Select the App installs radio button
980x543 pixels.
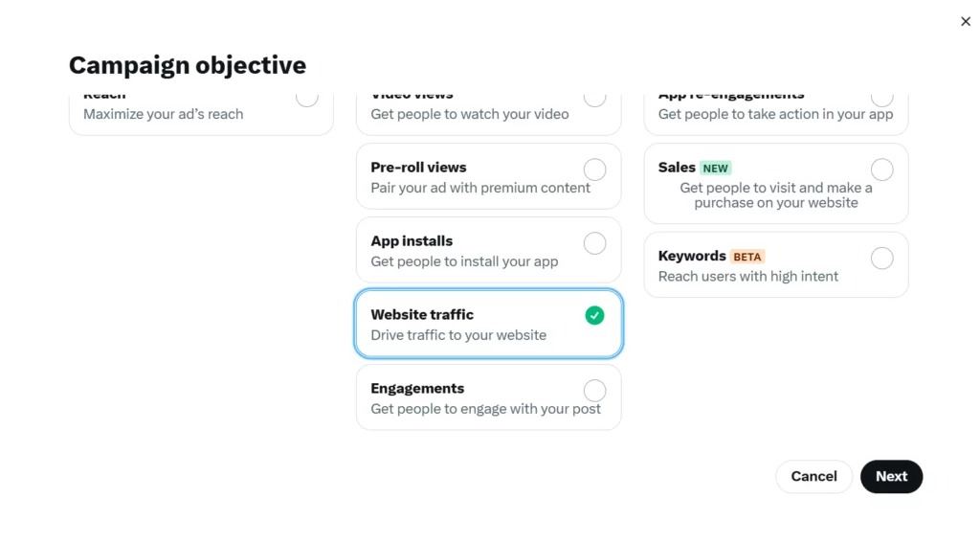(594, 243)
